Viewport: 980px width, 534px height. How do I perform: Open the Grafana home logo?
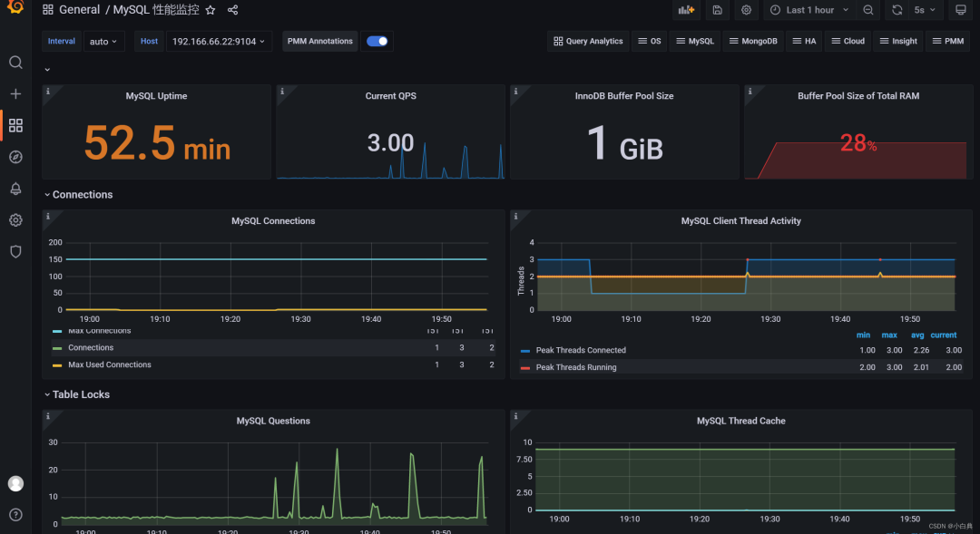[x=15, y=6]
